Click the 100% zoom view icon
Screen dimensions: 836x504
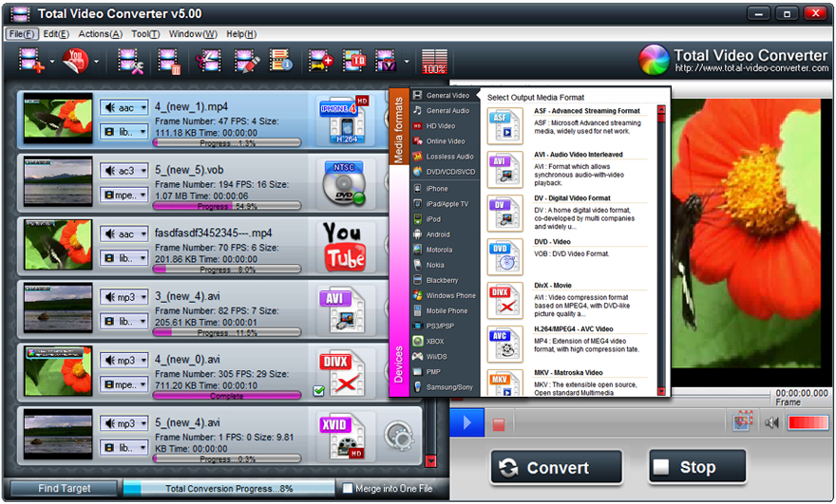(x=434, y=62)
